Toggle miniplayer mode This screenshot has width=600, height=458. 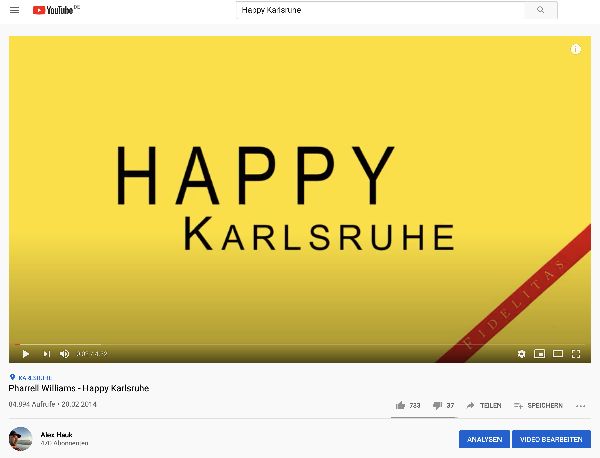tap(539, 354)
